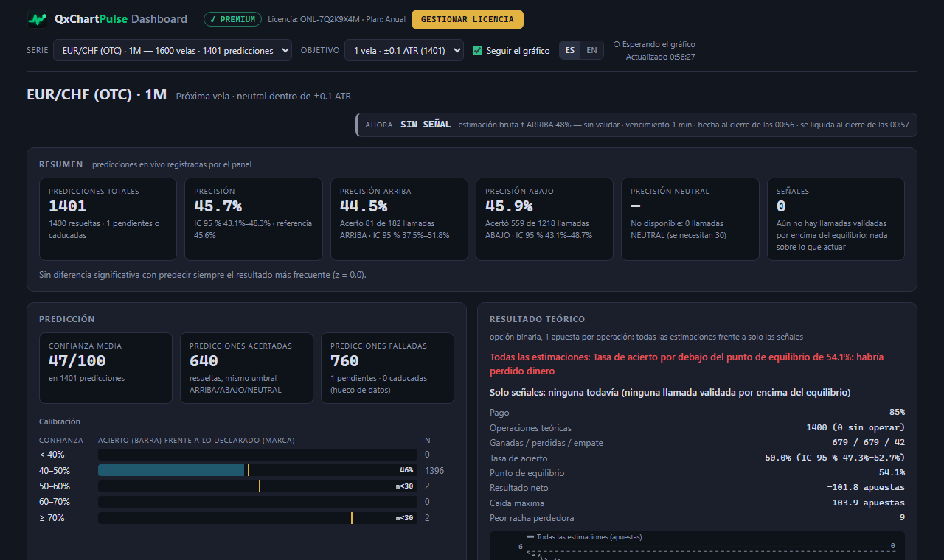Image resolution: width=944 pixels, height=560 pixels.
Task: Click the QxChartPulse green pulse logo icon
Action: [37, 19]
